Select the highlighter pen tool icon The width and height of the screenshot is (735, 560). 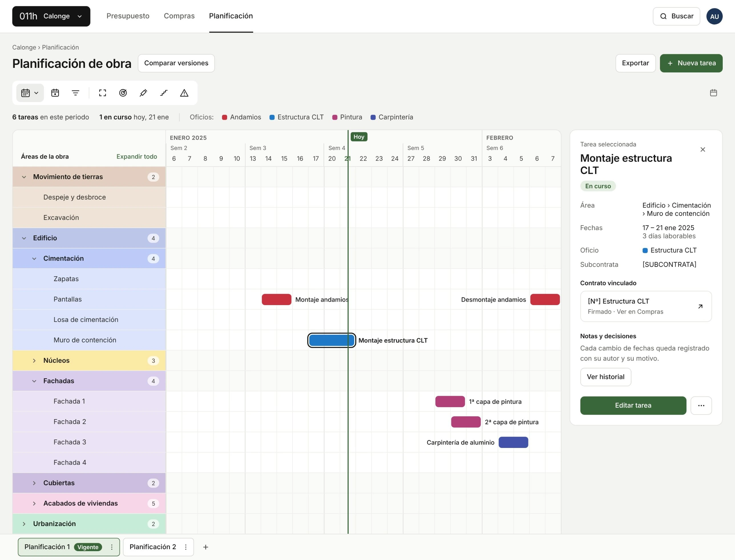point(144,93)
